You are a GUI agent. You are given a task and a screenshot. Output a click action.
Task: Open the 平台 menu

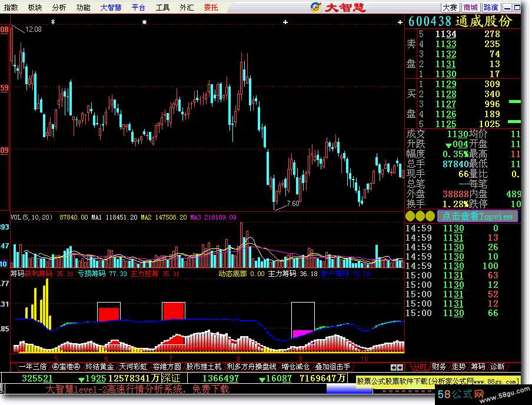click(138, 7)
